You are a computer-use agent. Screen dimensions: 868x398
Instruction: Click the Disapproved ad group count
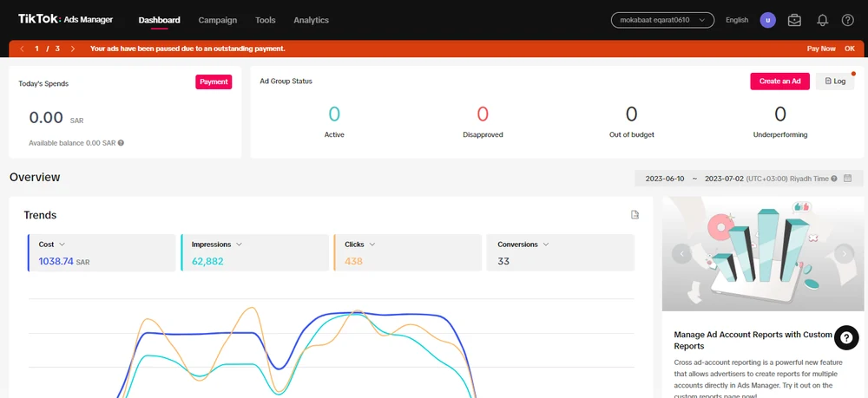click(x=483, y=114)
